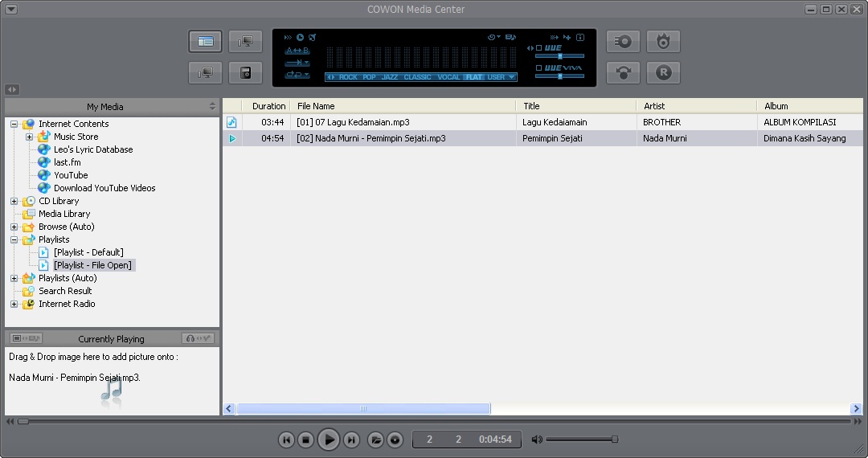Sort by Album column header
The image size is (868, 458).
pyautogui.click(x=810, y=106)
